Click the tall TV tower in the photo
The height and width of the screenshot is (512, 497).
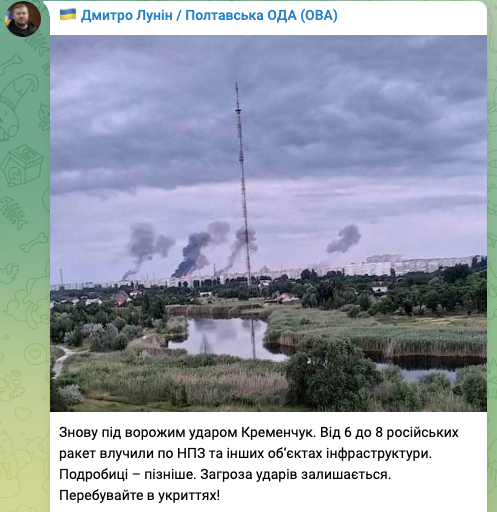[x=243, y=185]
